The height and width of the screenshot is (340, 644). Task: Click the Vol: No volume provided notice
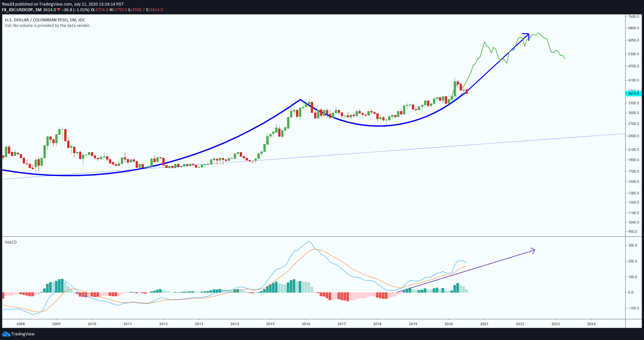pyautogui.click(x=48, y=26)
